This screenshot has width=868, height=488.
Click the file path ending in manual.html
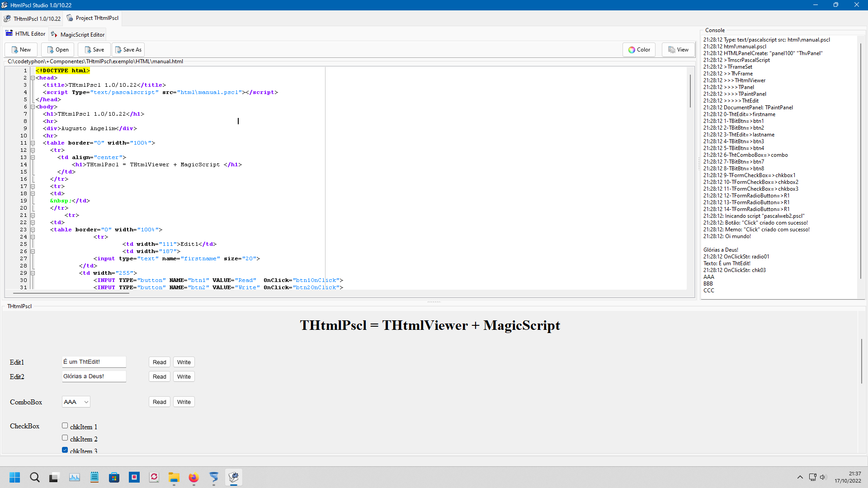pyautogui.click(x=95, y=61)
